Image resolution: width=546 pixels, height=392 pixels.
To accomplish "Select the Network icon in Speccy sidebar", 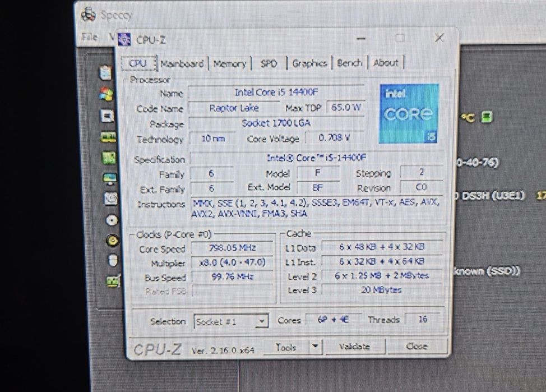I will (x=114, y=281).
